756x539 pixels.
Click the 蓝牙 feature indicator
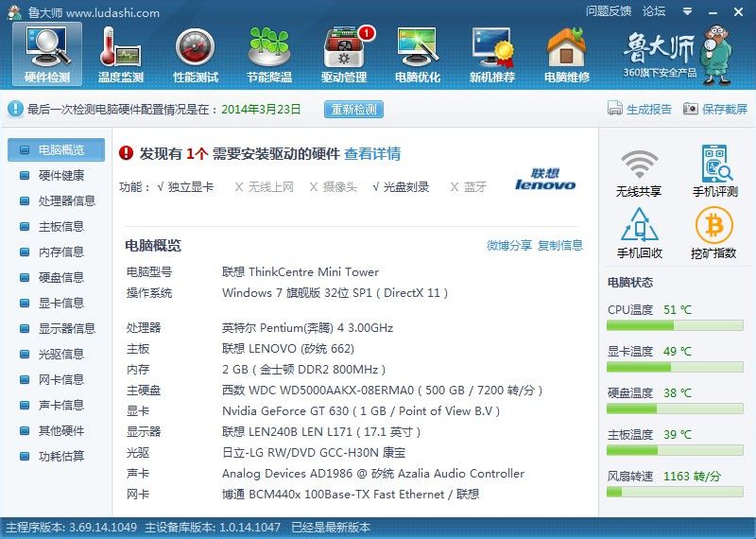(x=468, y=186)
